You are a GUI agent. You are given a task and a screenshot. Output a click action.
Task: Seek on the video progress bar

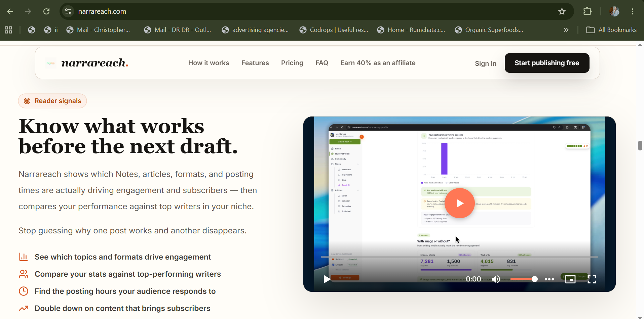(459, 257)
